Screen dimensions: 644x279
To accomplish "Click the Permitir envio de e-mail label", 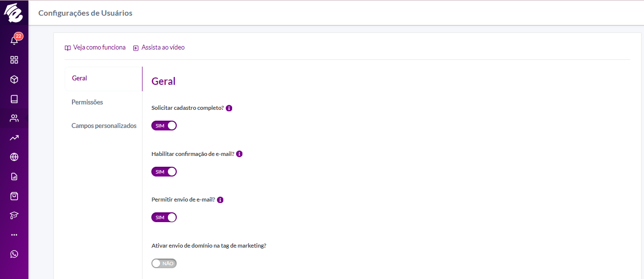I will [x=183, y=200].
